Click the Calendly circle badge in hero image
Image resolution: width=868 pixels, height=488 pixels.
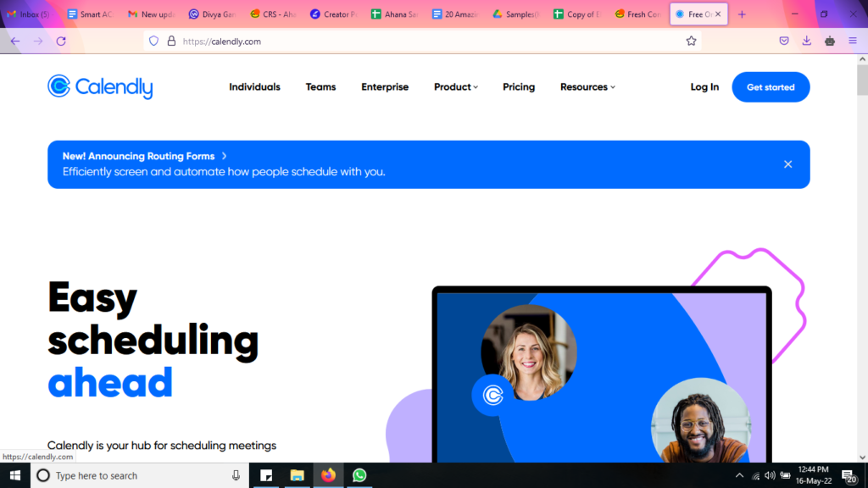(492, 395)
